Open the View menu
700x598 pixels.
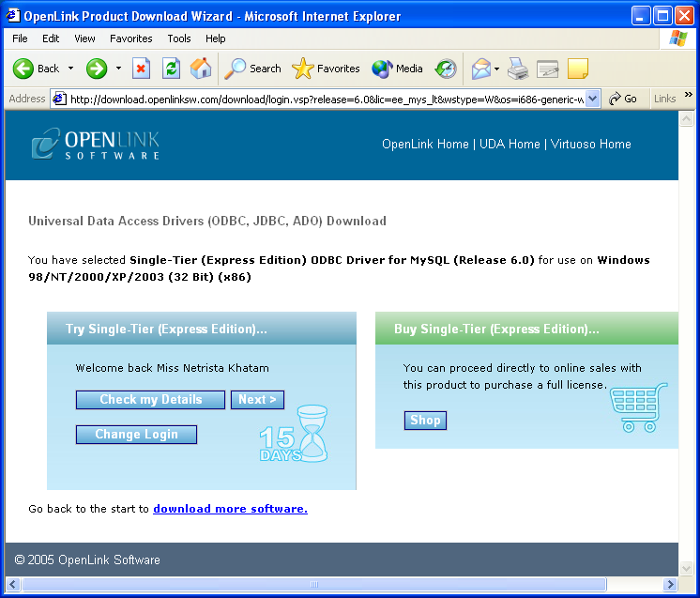[x=84, y=38]
